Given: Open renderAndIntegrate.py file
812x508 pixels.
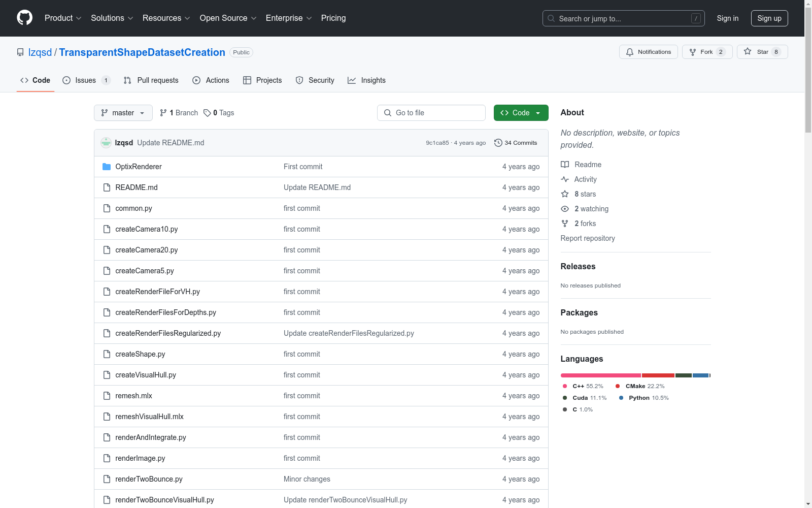Looking at the screenshot, I should click(x=151, y=437).
